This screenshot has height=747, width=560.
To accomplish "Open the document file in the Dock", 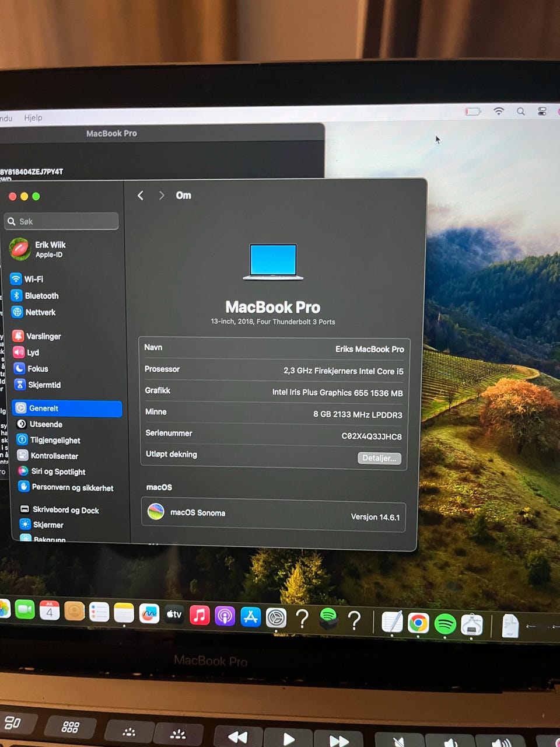I will (510, 627).
